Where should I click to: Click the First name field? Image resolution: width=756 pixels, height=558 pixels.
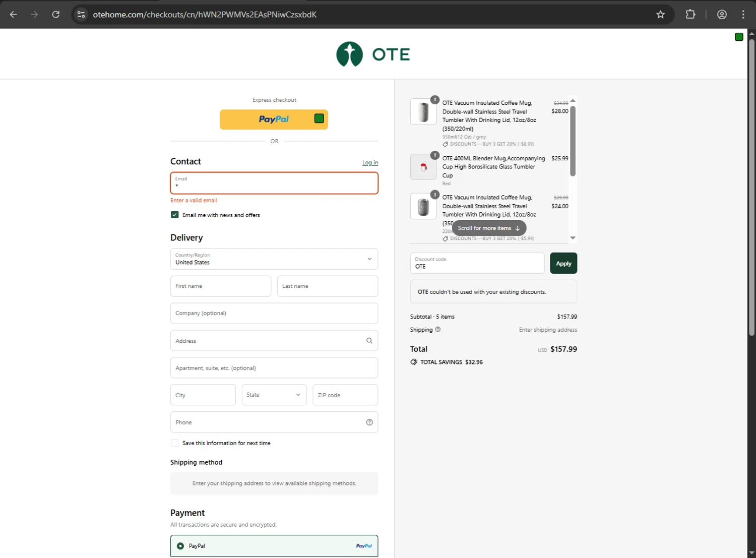point(221,286)
